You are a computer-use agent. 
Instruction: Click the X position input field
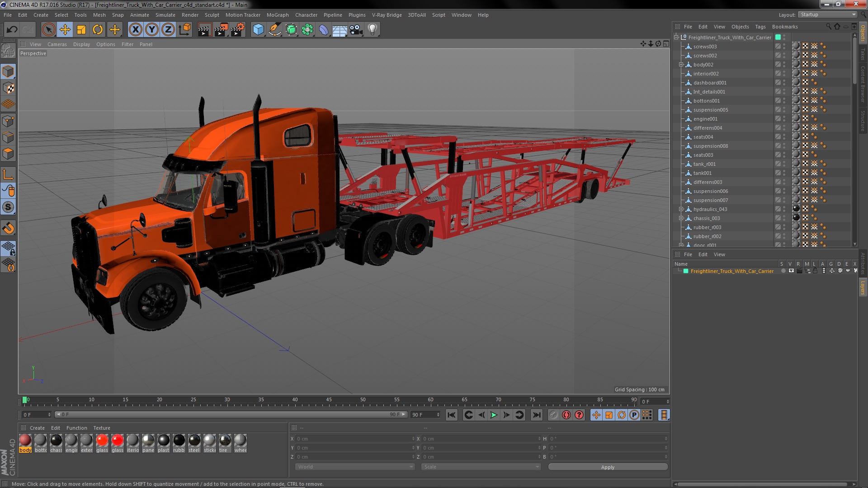(x=355, y=439)
